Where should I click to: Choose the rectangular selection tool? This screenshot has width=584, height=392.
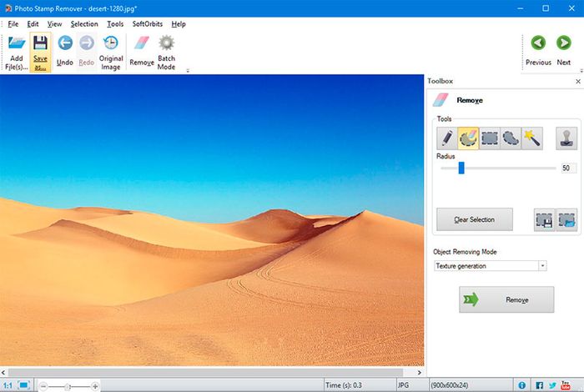pos(491,138)
